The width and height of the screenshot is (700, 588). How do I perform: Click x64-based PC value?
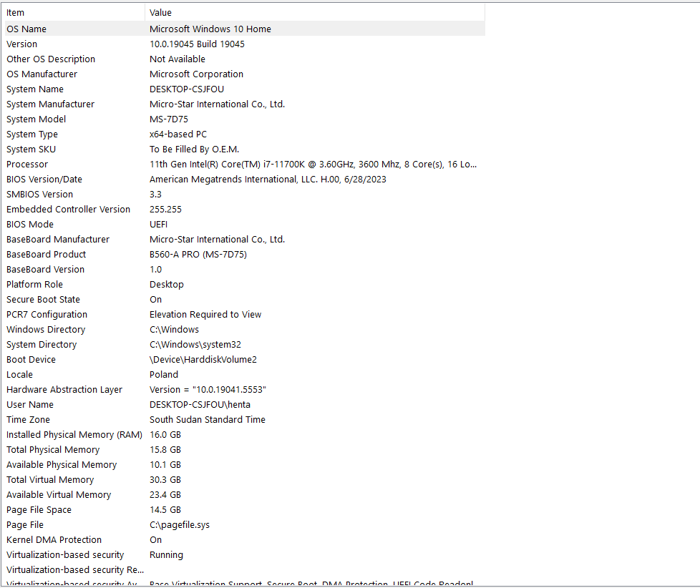click(x=178, y=134)
